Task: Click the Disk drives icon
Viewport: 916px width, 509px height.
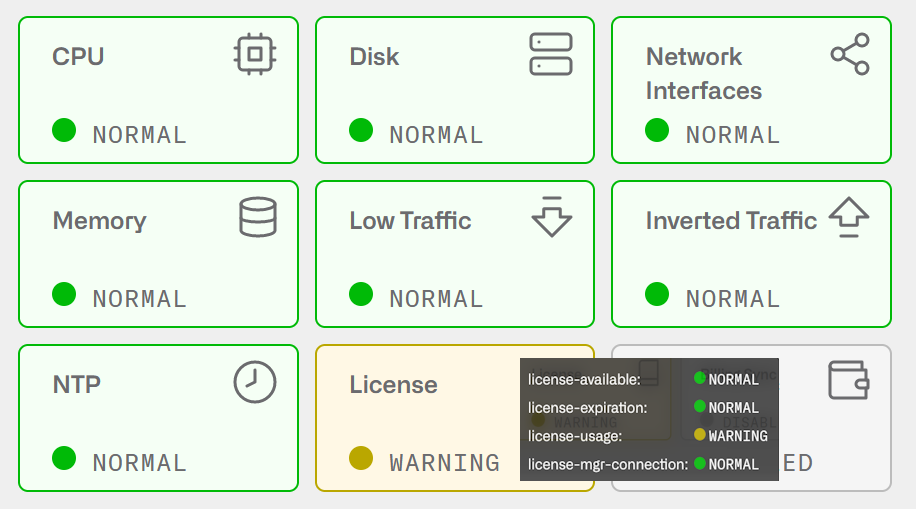Action: (x=551, y=54)
